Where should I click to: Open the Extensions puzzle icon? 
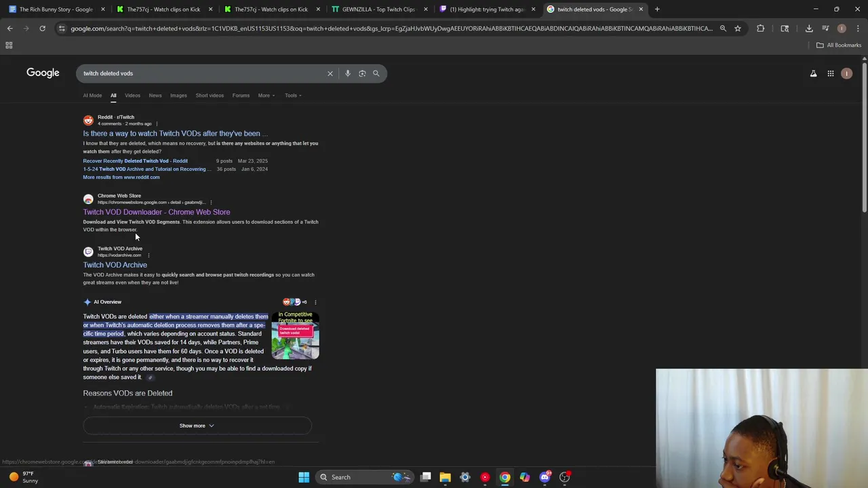pos(760,28)
